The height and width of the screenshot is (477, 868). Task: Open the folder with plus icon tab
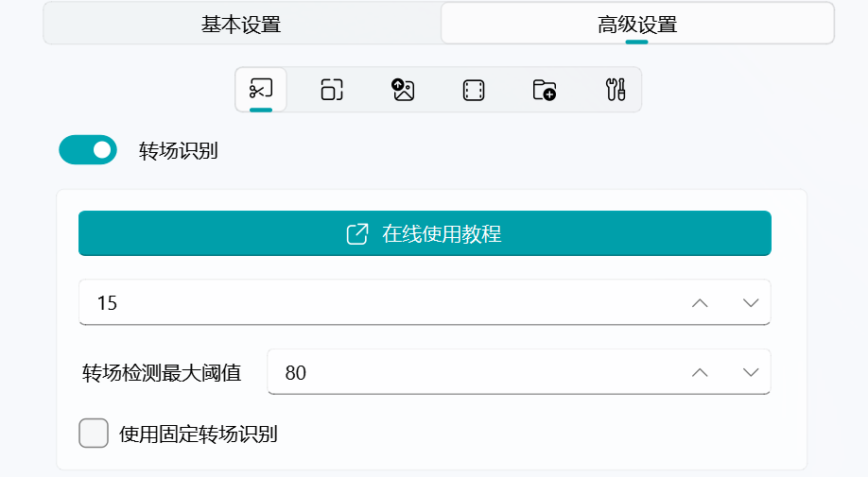tap(545, 90)
